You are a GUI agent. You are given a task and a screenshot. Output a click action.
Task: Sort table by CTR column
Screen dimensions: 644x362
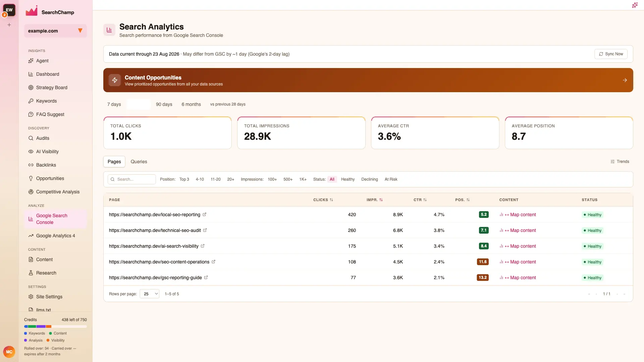[420, 200]
